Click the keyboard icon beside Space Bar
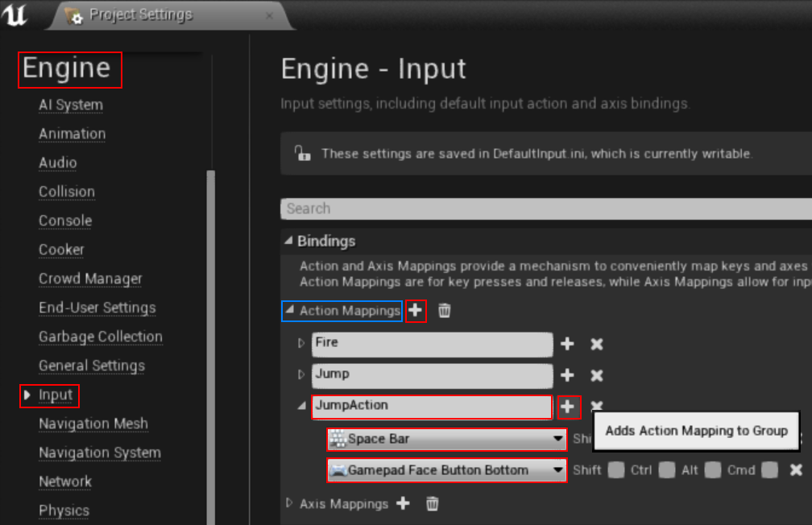 tap(337, 439)
